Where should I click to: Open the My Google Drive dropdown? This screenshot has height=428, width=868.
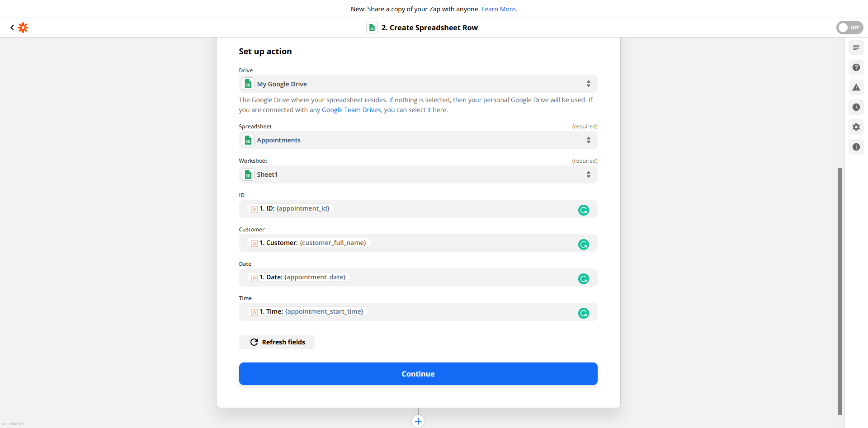click(418, 84)
